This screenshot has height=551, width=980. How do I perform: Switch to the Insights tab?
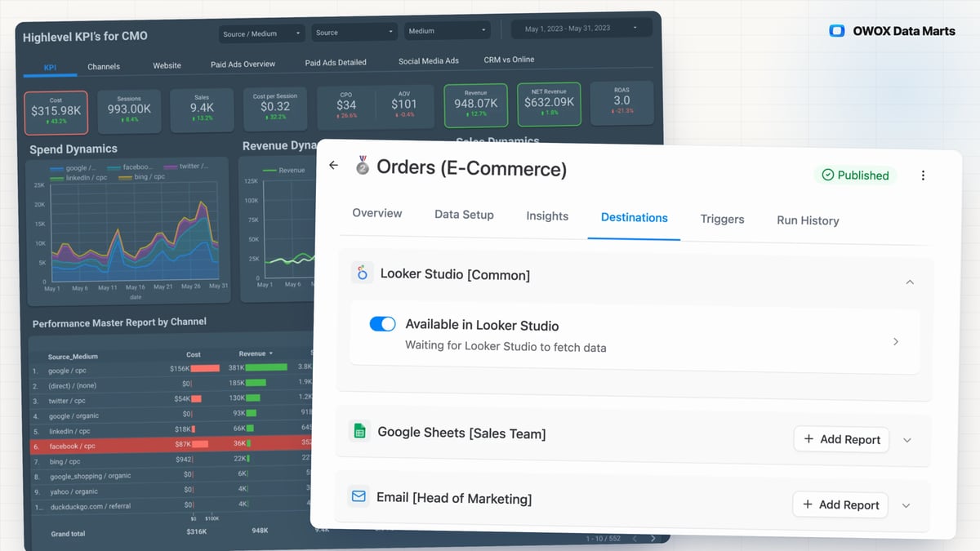point(547,216)
